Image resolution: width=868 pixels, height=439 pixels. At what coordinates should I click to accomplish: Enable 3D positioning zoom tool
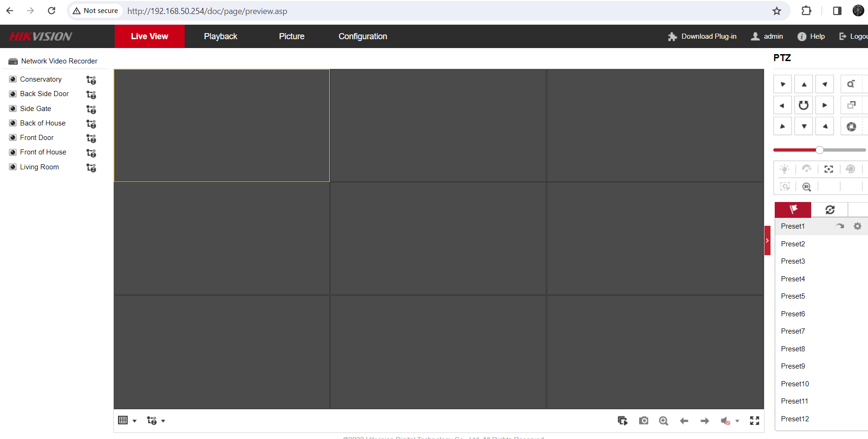click(x=806, y=187)
